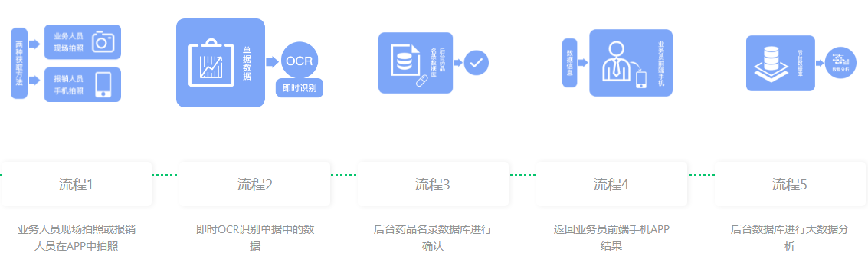Click the arrow before 业务人员现场拍照 box
Viewport: 868px width, 276px height.
click(35, 44)
